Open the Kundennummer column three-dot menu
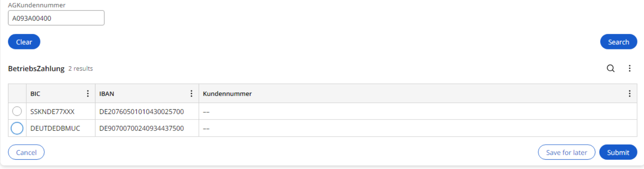644x169 pixels. coord(629,94)
